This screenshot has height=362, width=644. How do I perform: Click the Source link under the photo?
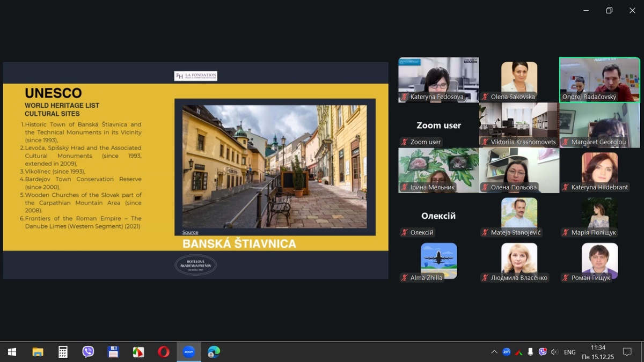pos(190,232)
